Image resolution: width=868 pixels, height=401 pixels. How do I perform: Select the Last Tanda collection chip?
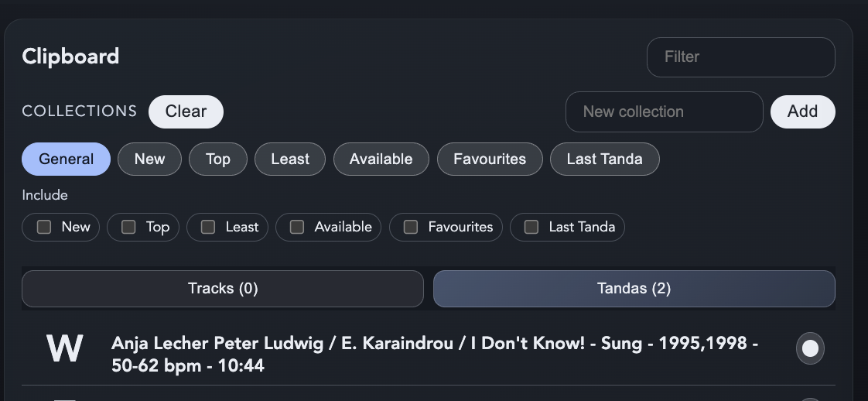[x=604, y=159]
